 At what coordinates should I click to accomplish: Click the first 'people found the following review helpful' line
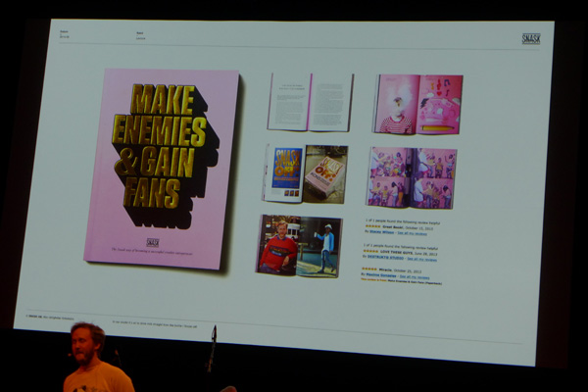(403, 222)
